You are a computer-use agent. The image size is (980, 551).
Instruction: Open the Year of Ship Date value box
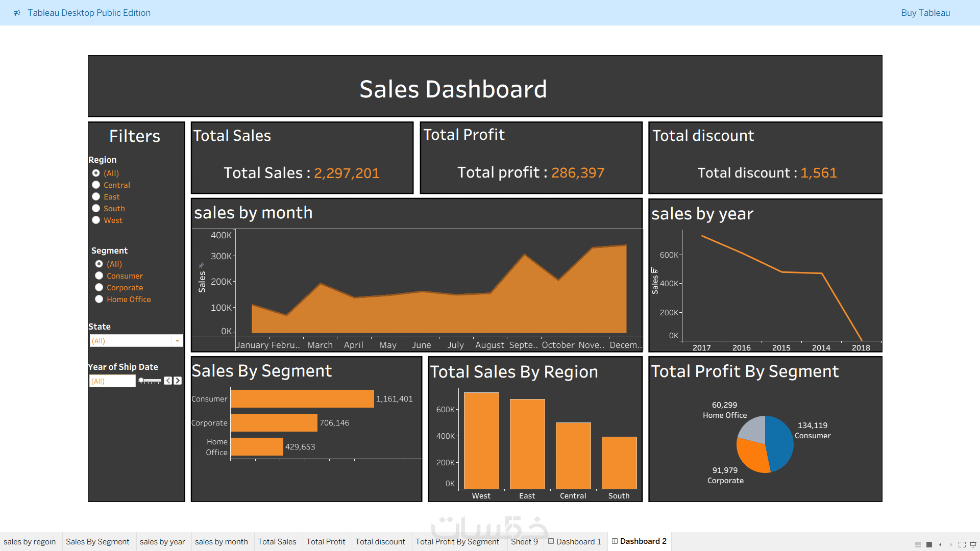click(x=112, y=381)
